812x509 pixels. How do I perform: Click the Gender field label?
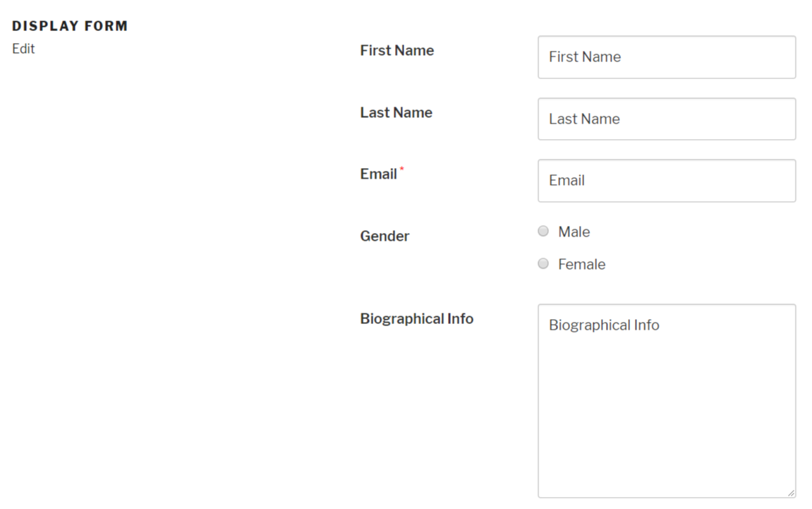point(384,236)
